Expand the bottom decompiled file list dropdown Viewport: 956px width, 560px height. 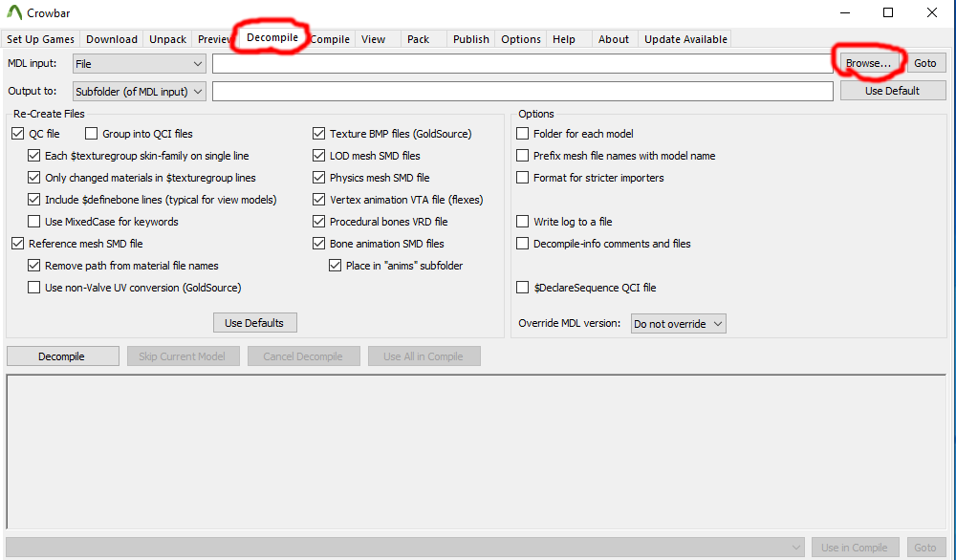404,548
